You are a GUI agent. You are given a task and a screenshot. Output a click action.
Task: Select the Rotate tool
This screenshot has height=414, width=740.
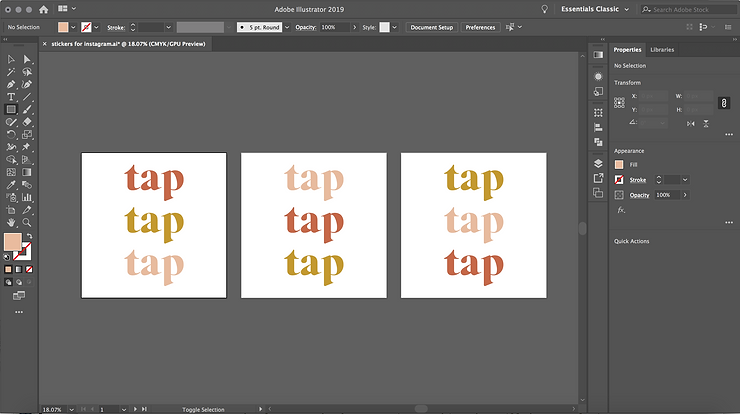pyautogui.click(x=11, y=135)
